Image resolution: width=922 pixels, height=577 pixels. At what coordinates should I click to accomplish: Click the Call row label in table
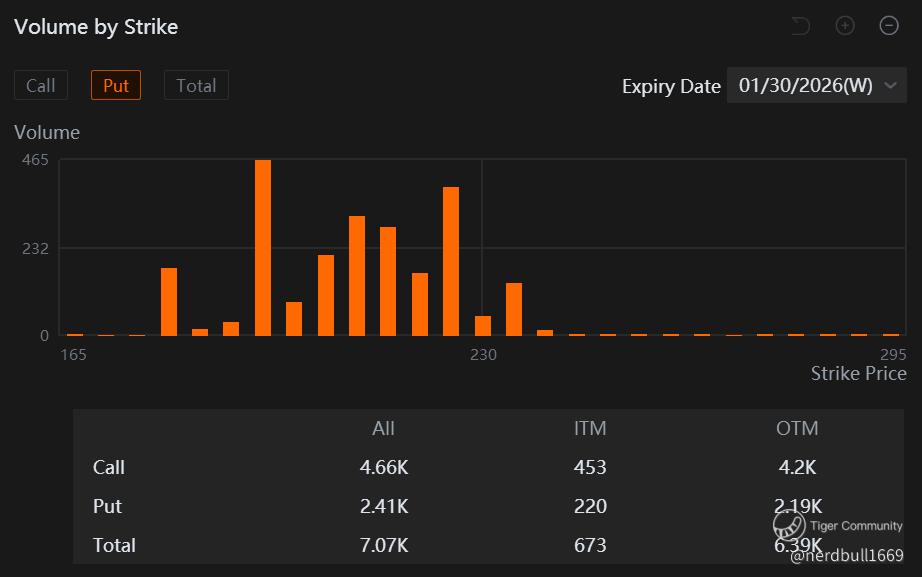[x=109, y=467]
